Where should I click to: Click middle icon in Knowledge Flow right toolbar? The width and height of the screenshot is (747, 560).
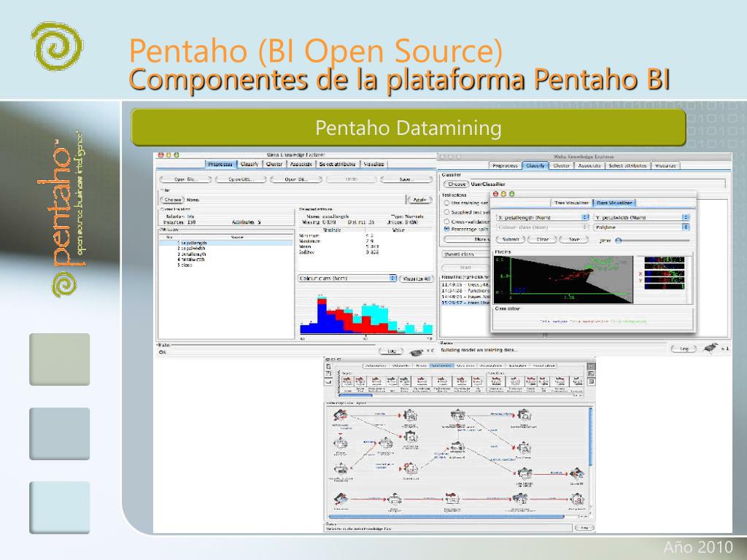(x=591, y=374)
